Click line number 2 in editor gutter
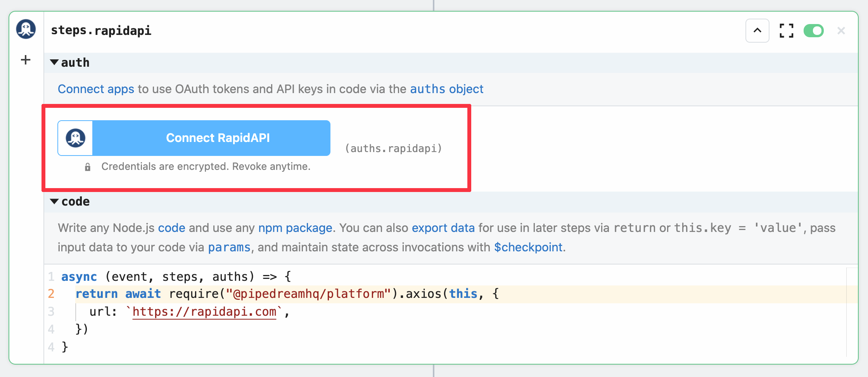868x377 pixels. click(51, 294)
